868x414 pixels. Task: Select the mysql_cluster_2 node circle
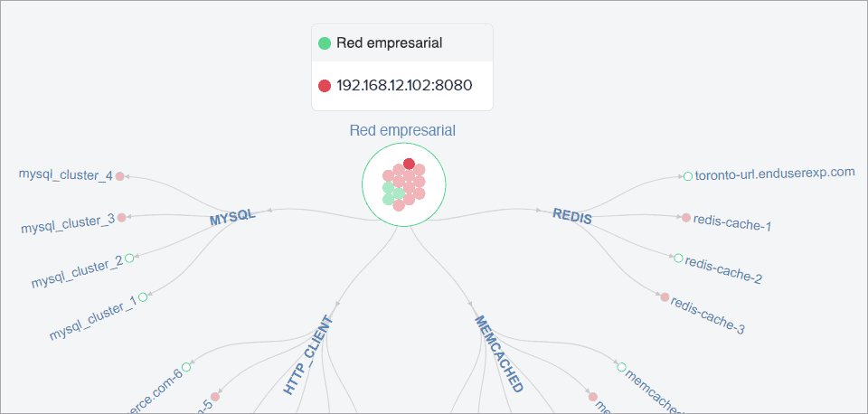[x=129, y=259]
